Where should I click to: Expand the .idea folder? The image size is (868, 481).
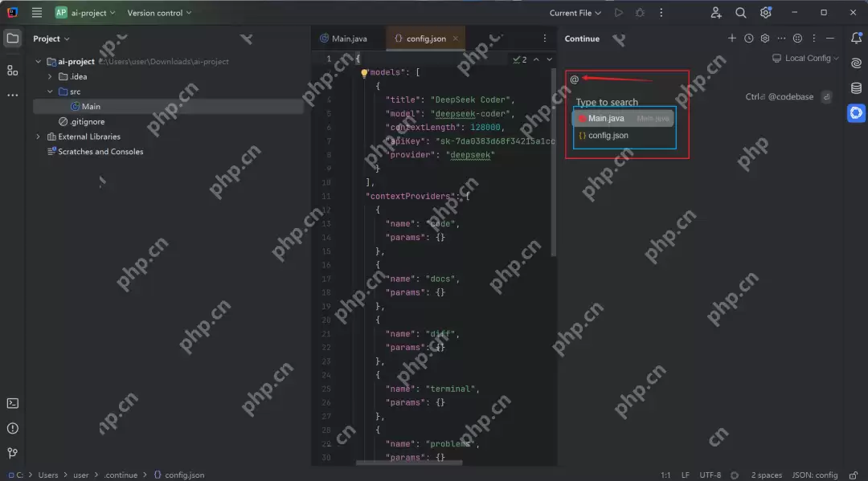pos(50,77)
